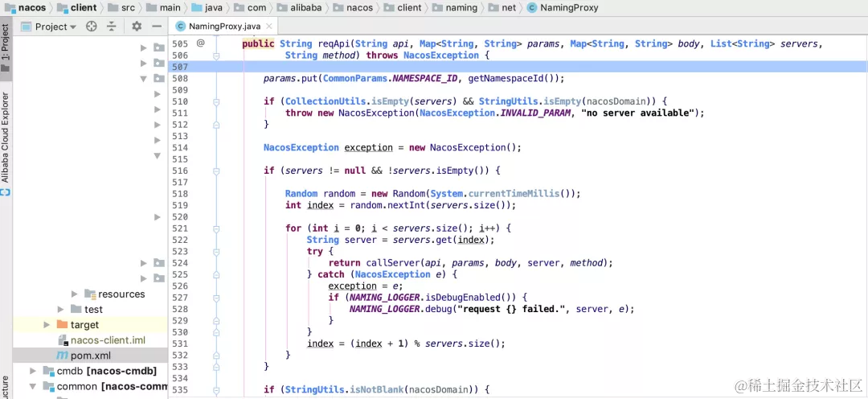Fold method signature at line 506
The height and width of the screenshot is (399, 868).
coord(216,56)
